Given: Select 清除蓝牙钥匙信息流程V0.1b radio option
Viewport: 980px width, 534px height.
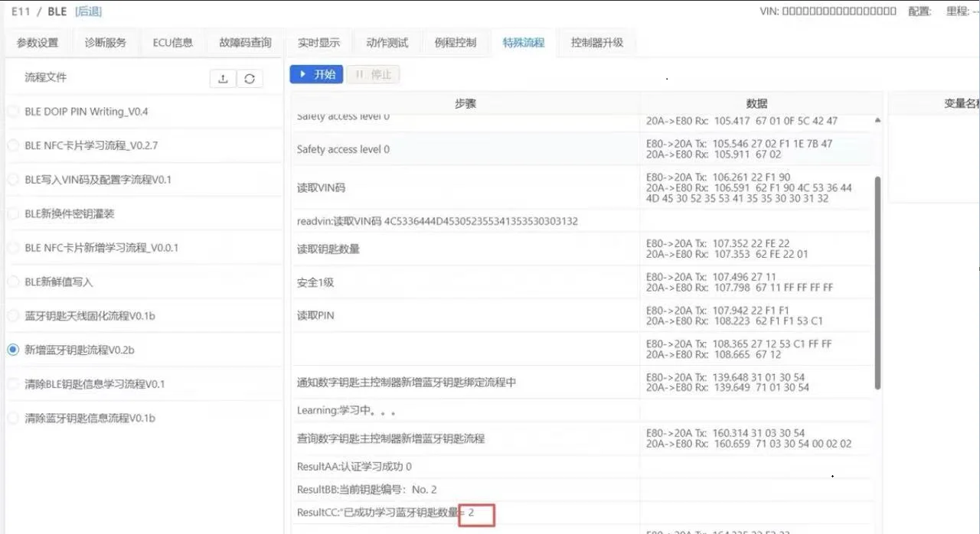Looking at the screenshot, I should click(x=13, y=418).
